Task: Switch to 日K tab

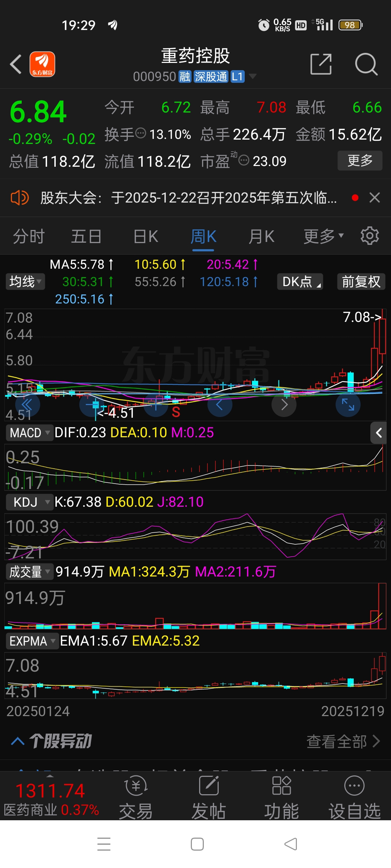Action: [146, 237]
